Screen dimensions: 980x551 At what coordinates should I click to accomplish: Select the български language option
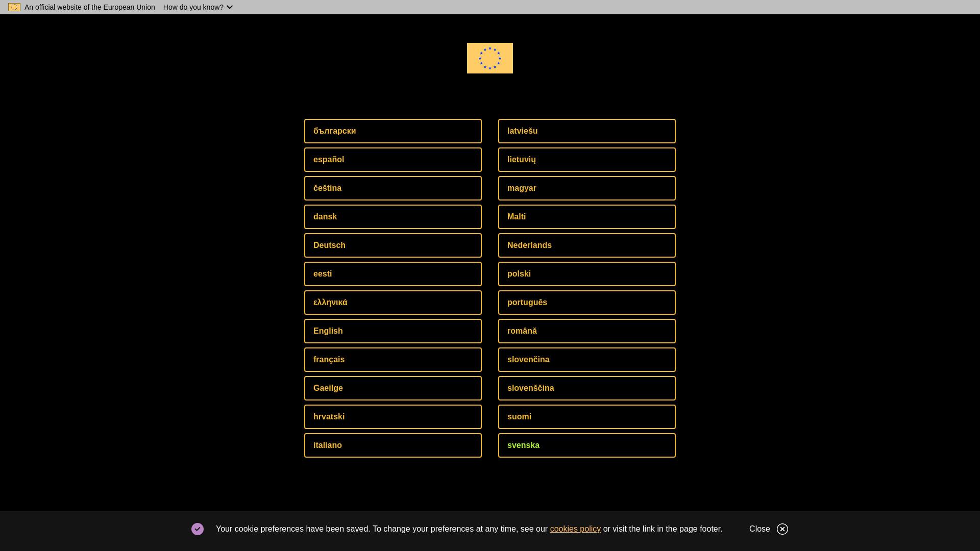click(393, 131)
